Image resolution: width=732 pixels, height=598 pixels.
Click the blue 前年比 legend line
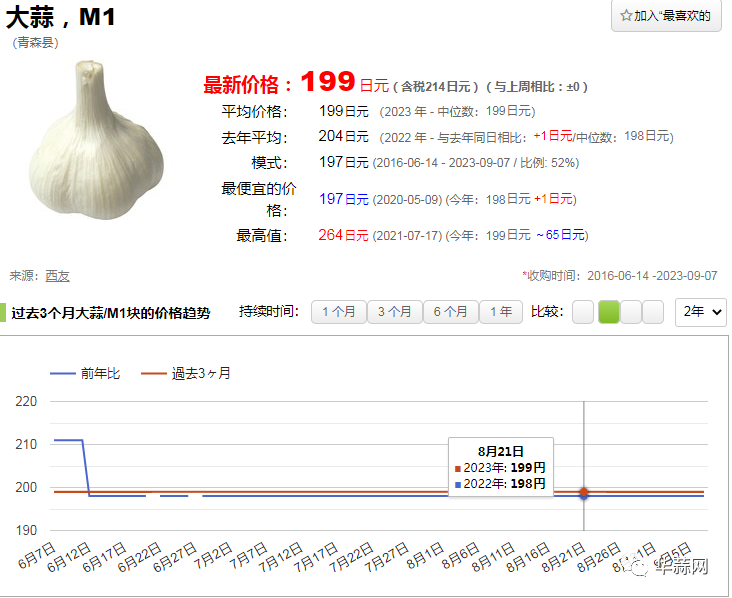(x=64, y=373)
